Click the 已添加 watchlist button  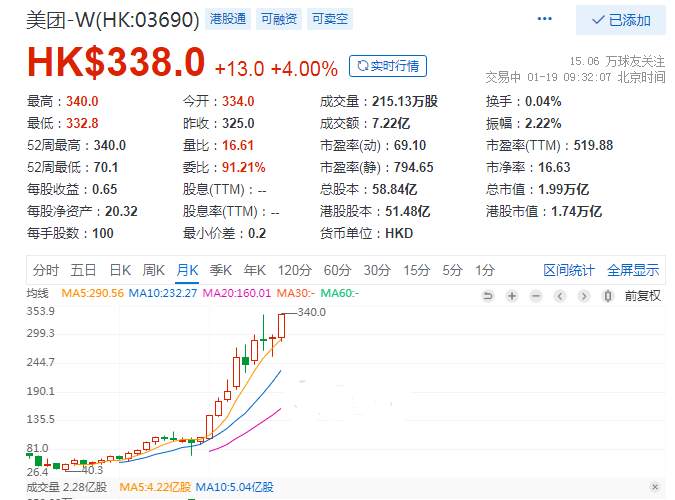tap(621, 20)
